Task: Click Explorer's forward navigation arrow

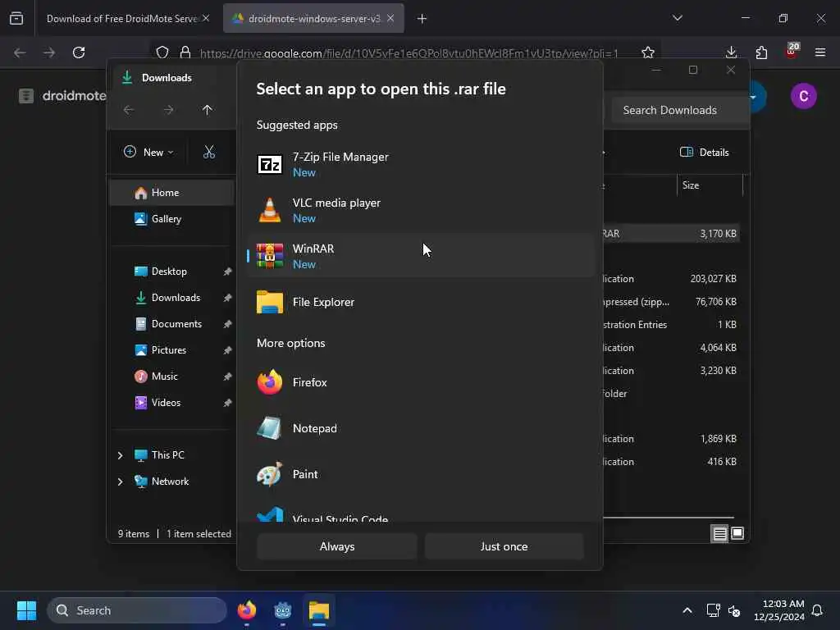Action: click(168, 110)
